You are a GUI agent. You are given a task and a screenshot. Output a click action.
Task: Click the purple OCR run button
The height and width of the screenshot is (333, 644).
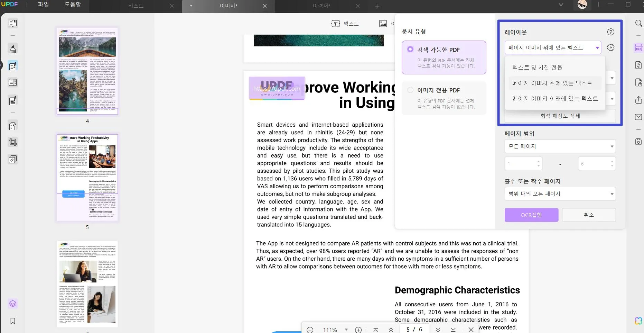point(531,215)
